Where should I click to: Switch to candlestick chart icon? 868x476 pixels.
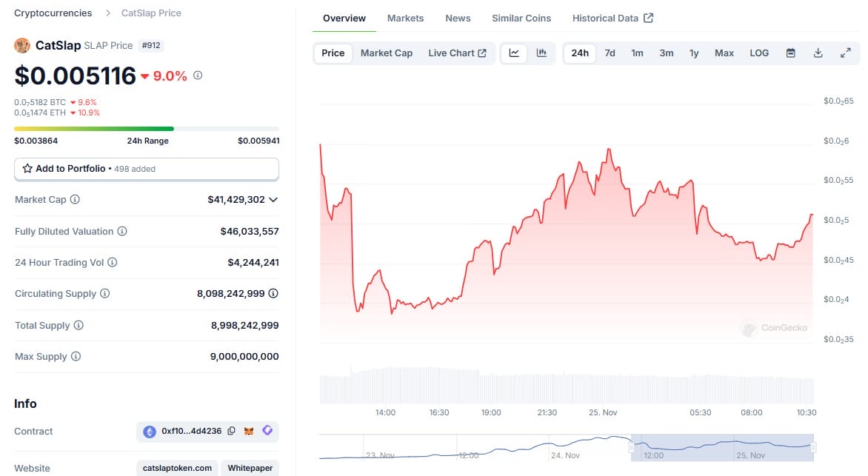(541, 53)
